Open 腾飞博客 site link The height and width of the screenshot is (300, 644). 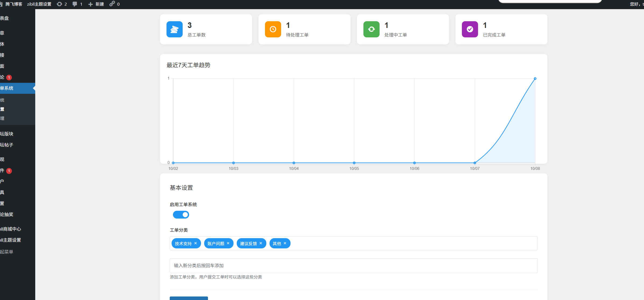pyautogui.click(x=14, y=4)
